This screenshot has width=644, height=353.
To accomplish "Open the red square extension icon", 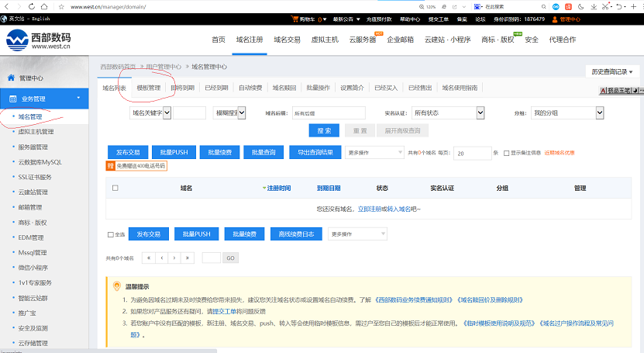I will pos(568,6).
